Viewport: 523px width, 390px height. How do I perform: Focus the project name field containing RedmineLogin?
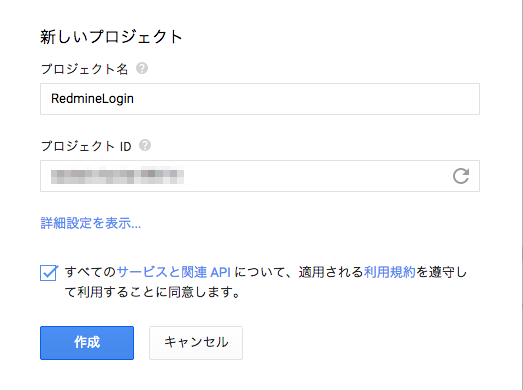coord(260,99)
